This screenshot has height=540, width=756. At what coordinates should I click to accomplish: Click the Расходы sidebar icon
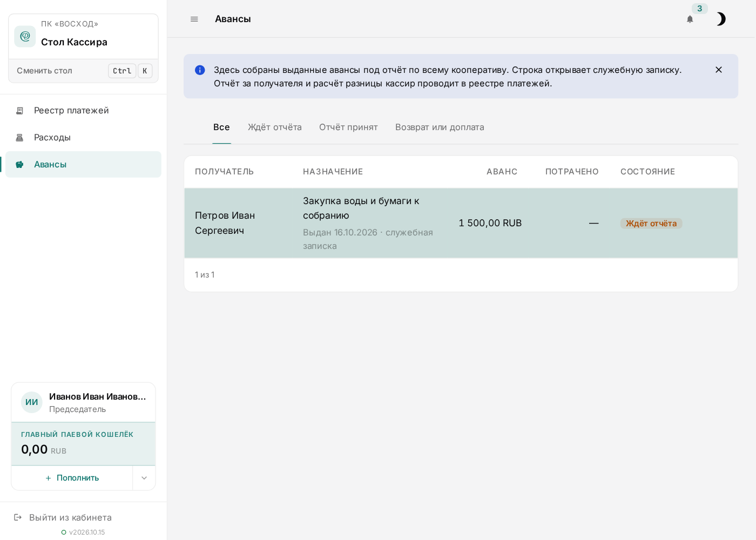click(x=19, y=138)
